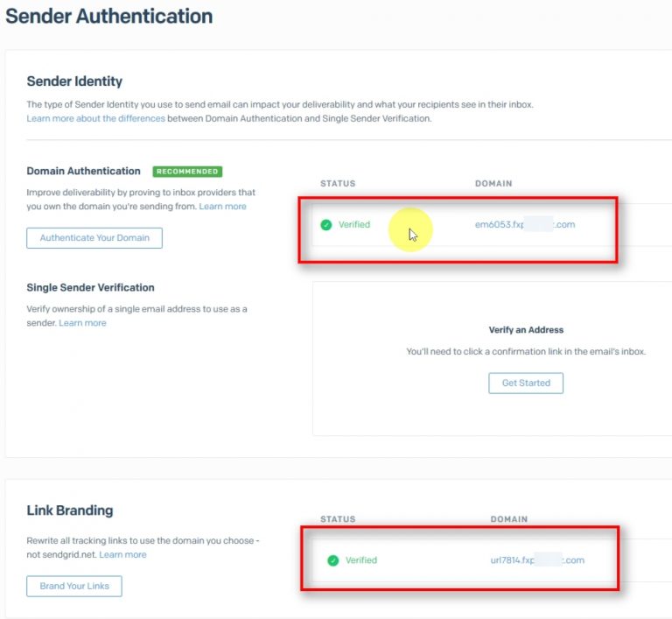Open Learn more link under Domain Authentication
Image resolution: width=672 pixels, height=619 pixels.
coord(222,207)
